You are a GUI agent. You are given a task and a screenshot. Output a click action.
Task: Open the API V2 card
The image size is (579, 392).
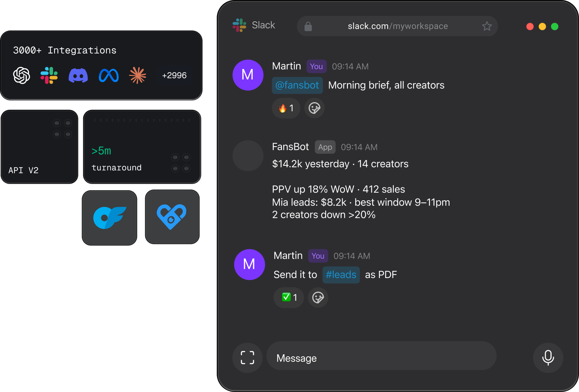tap(39, 147)
